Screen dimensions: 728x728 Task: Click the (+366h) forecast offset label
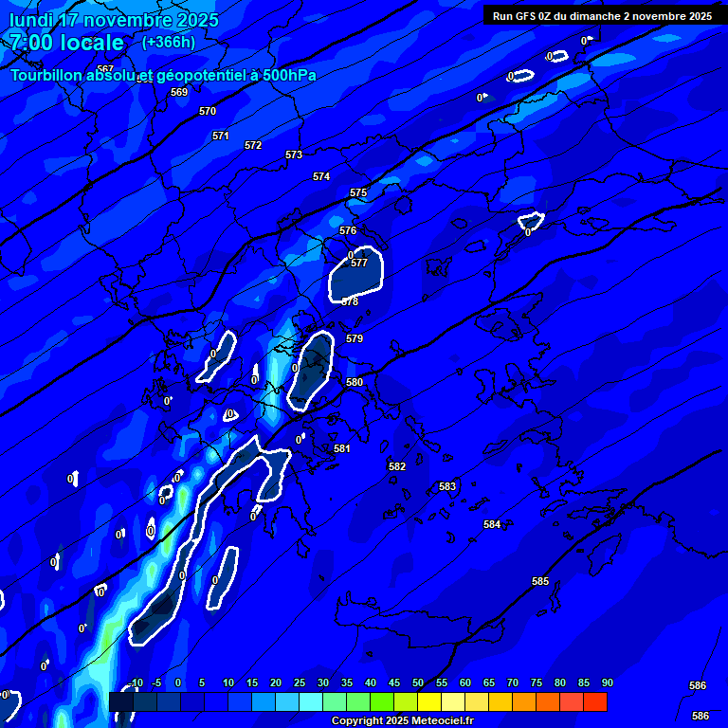coord(169,43)
